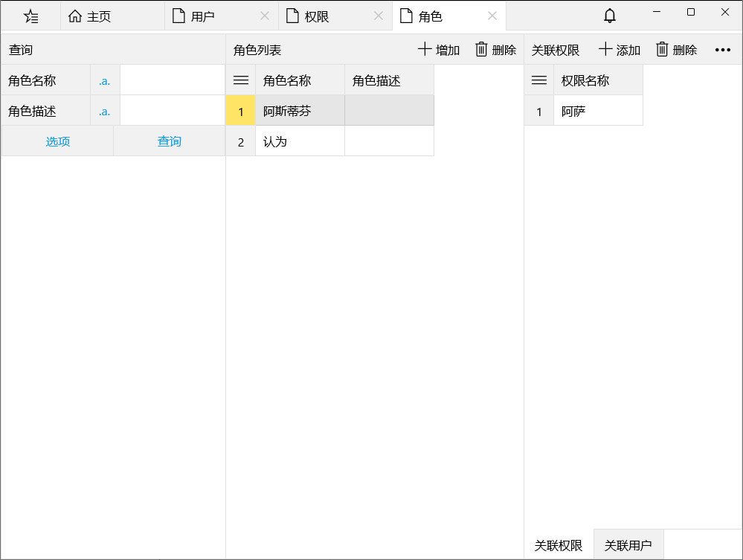This screenshot has width=743, height=560.
Task: Click the 角色名称 query input field
Action: [172, 80]
